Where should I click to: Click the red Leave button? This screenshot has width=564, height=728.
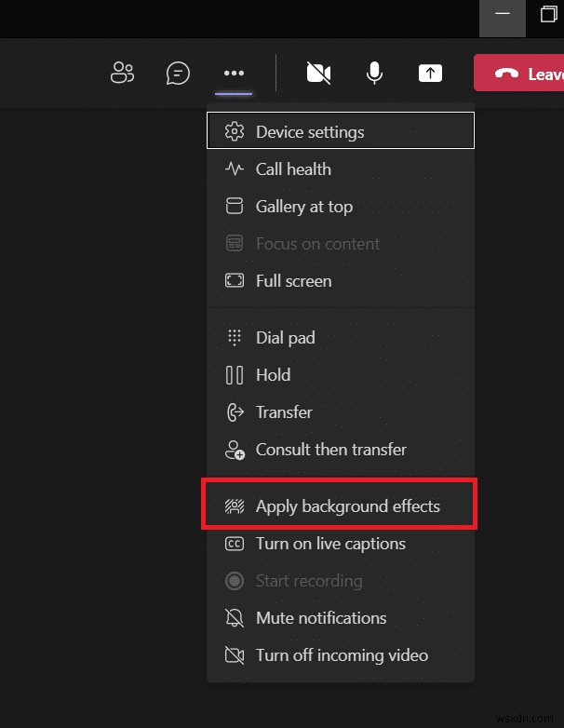(519, 73)
